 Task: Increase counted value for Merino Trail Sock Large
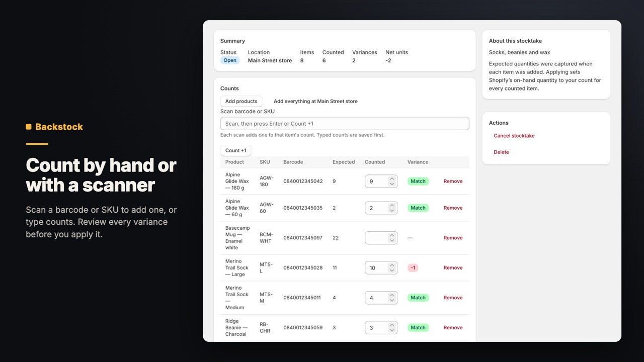(x=392, y=265)
